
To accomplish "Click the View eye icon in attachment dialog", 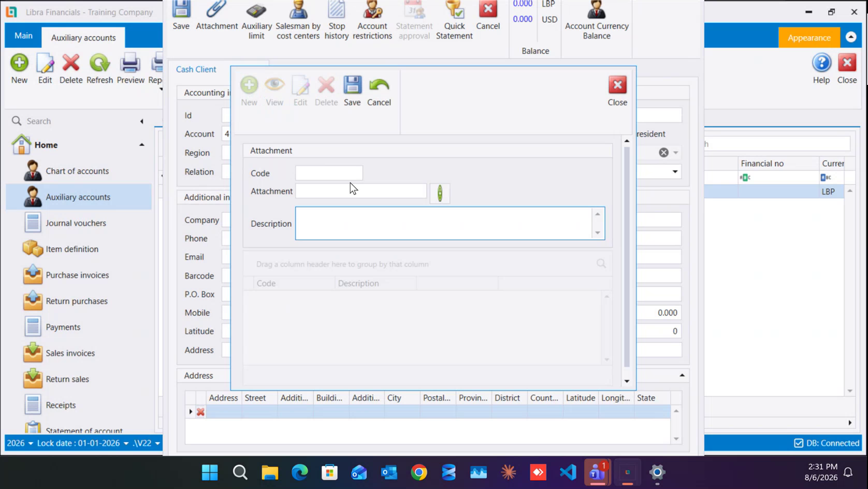I will (274, 91).
